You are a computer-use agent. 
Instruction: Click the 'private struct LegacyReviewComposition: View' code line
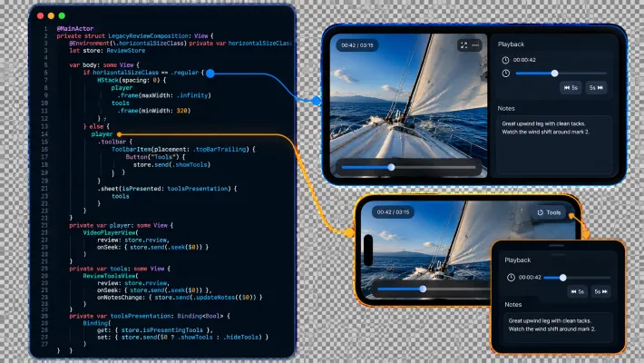(135, 35)
